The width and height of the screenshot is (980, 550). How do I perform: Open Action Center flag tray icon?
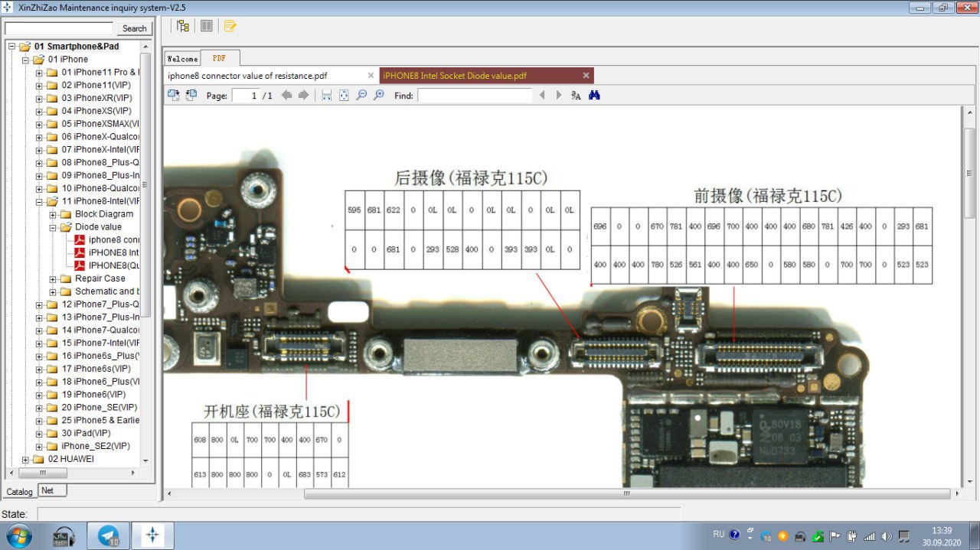(835, 535)
